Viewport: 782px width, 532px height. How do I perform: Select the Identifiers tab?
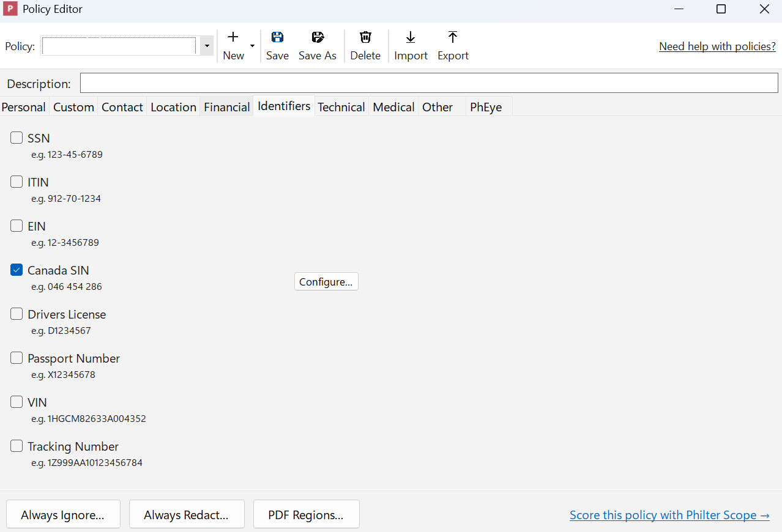coord(284,106)
